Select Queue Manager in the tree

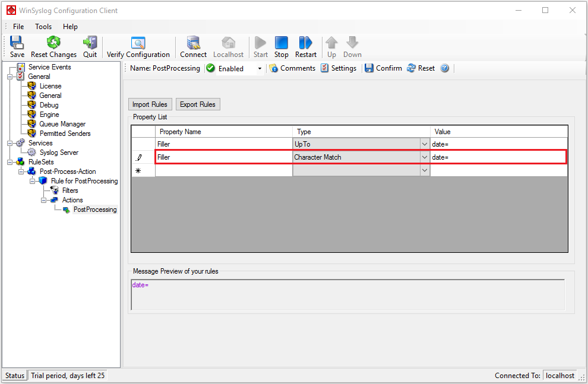point(62,124)
